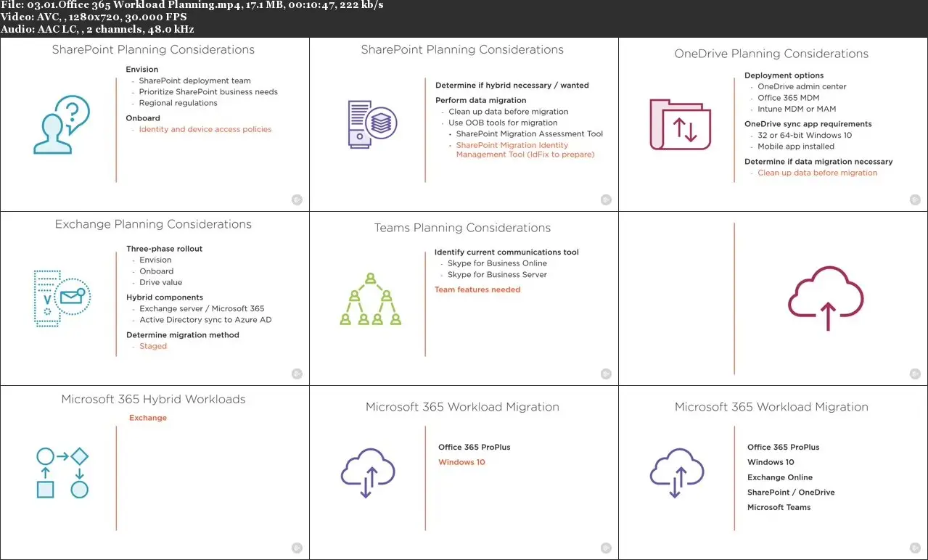
Task: Click orange 'Windows 10' text in migration slide
Action: tap(461, 462)
